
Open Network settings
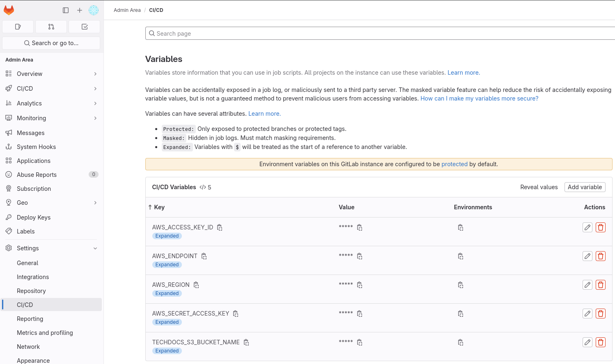click(52, 347)
